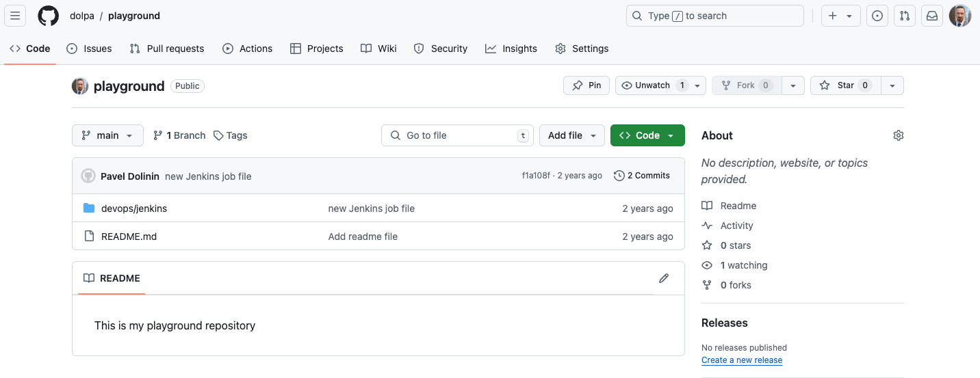The width and height of the screenshot is (980, 378).
Task: Click the Go to file search field
Action: click(456, 135)
